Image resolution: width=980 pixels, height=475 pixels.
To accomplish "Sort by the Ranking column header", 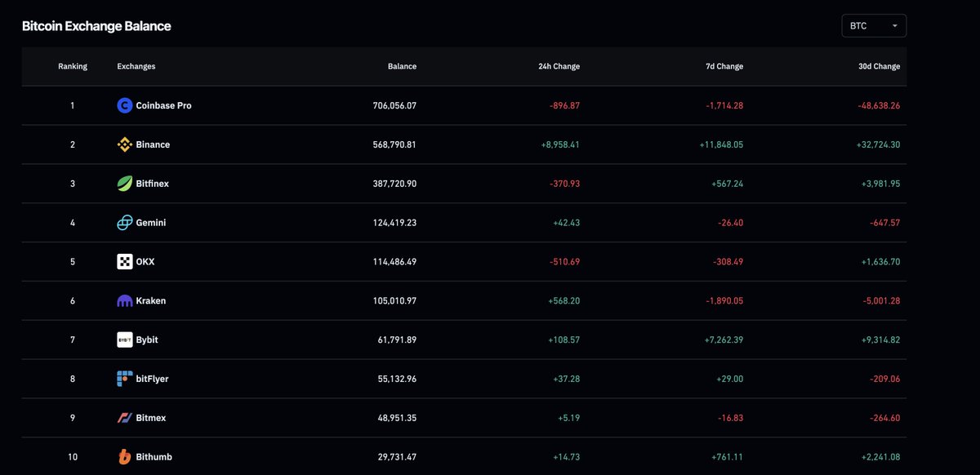I will pos(73,66).
